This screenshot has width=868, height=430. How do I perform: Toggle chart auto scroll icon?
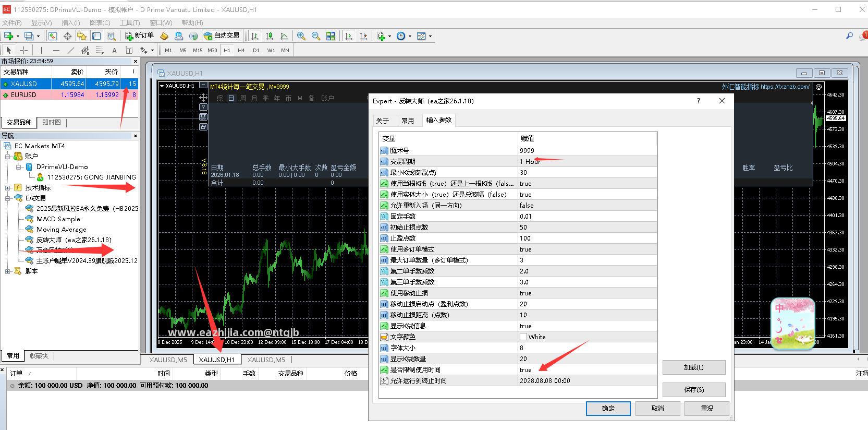click(x=349, y=36)
